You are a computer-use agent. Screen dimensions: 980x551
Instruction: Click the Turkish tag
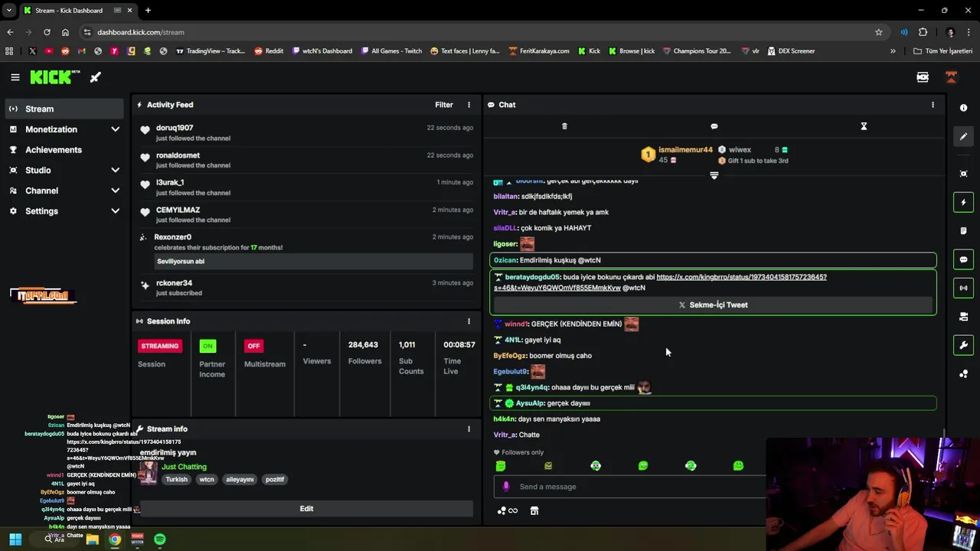176,480
